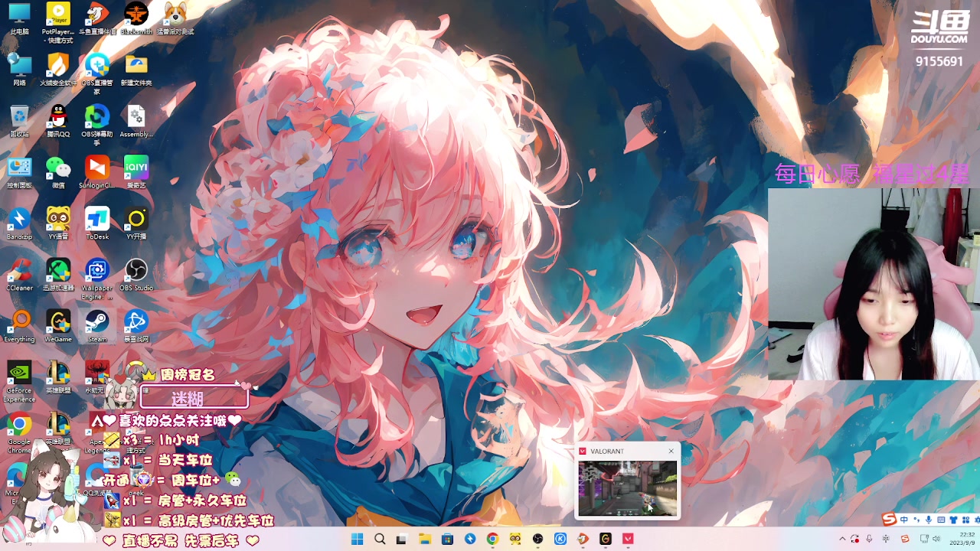Open File Explorer from the taskbar

click(x=425, y=539)
